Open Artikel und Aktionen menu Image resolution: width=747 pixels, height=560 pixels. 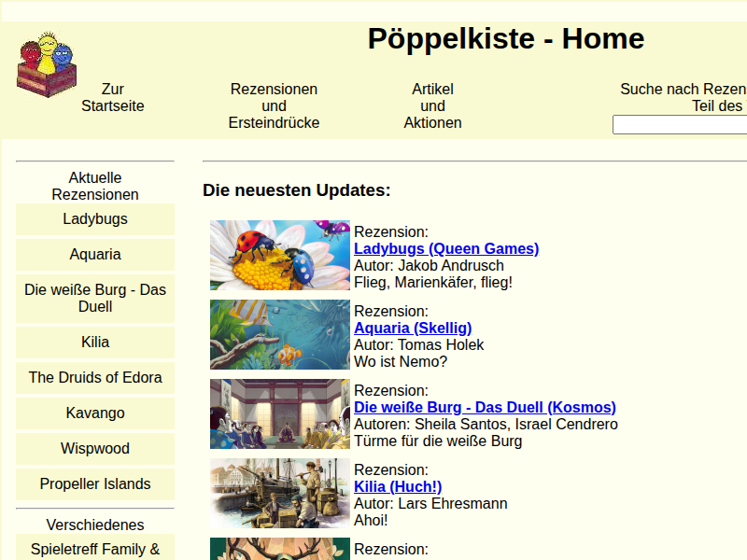(432, 106)
